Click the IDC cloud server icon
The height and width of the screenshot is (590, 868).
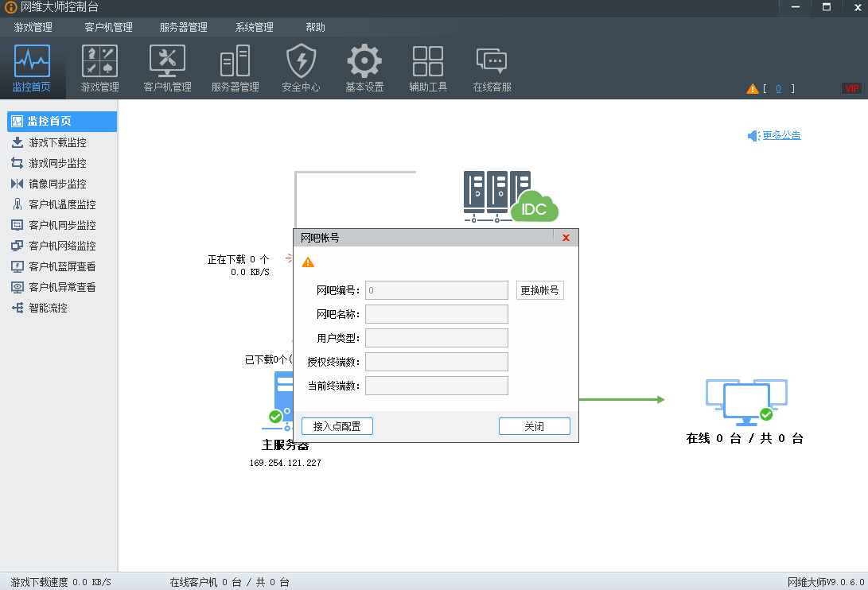point(511,197)
